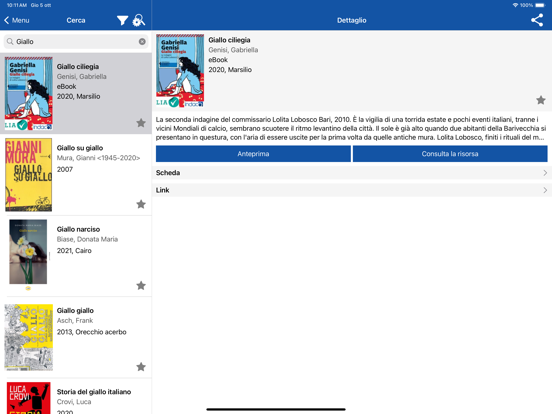Tap the Wi-Fi icon in status bar
Viewport: 552px width, 414px height.
tap(515, 5)
